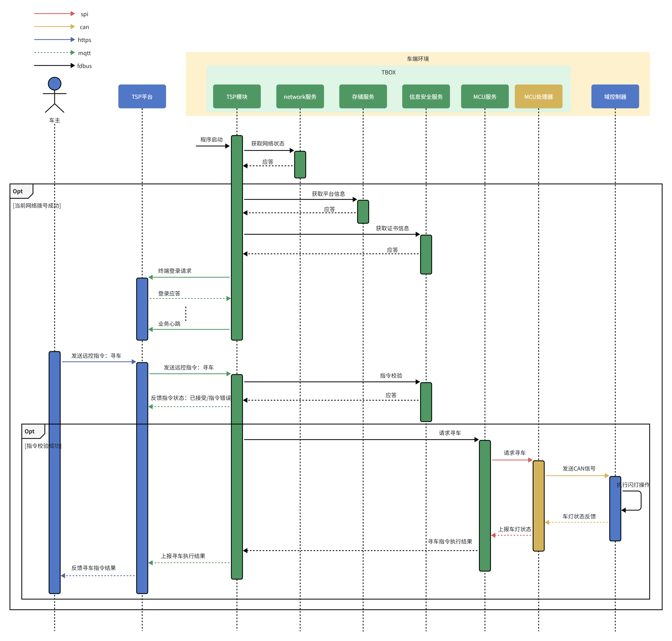This screenshot has width=672, height=641.
Task: Select 应答 label below 获取网络状态
Action: 268,162
